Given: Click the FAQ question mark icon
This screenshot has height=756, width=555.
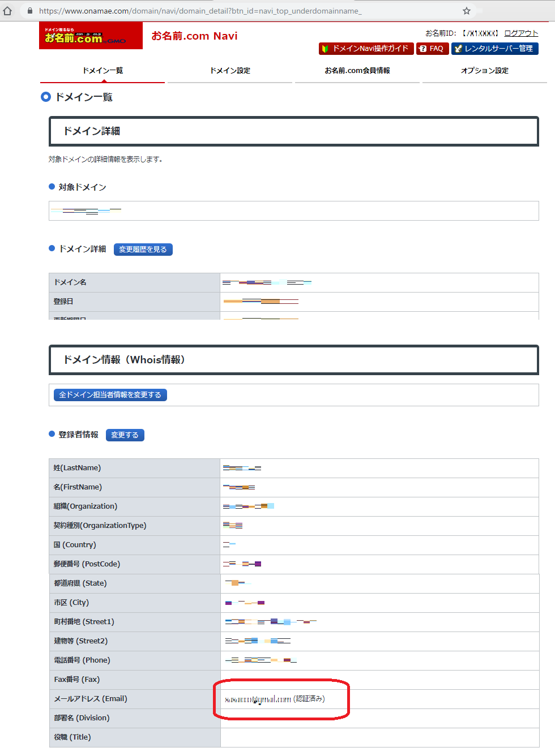Looking at the screenshot, I should coord(423,49).
